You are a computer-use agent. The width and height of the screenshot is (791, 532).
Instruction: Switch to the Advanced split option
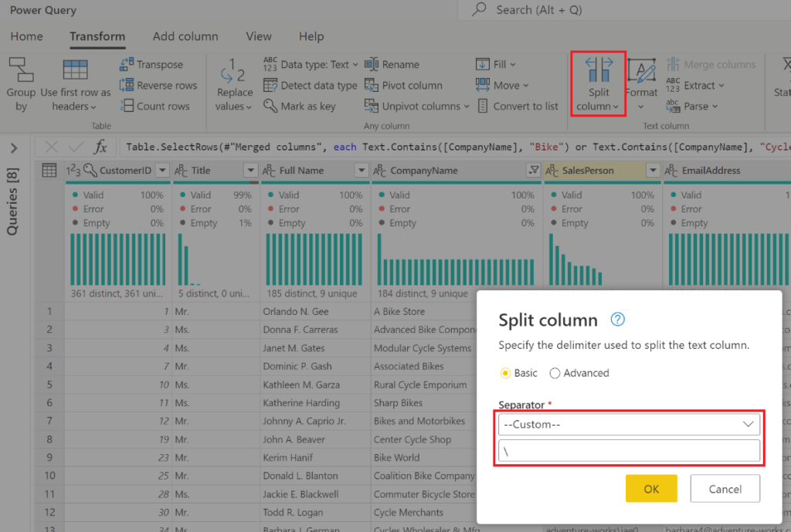point(555,373)
